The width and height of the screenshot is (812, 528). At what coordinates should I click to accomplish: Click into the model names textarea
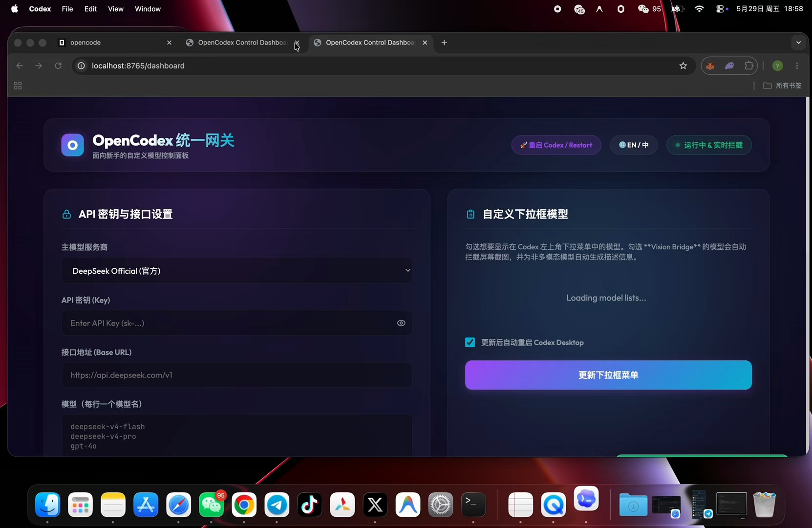236,436
